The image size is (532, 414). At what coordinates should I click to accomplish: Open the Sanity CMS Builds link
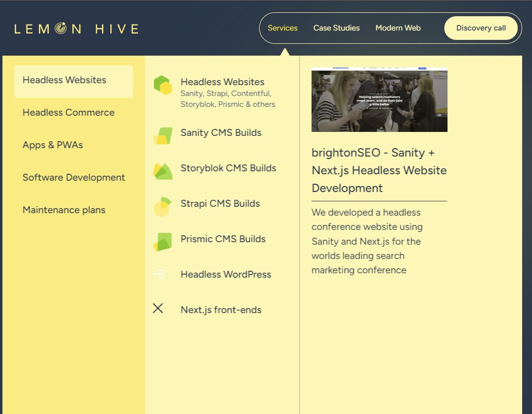pos(221,132)
